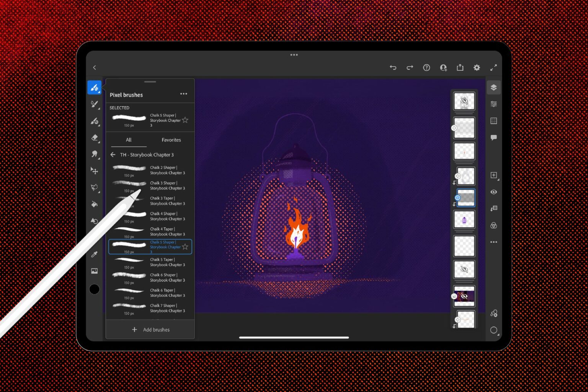Collapse the TH - Storybook Chapter 3 brush group
The width and height of the screenshot is (588, 392).
point(113,155)
